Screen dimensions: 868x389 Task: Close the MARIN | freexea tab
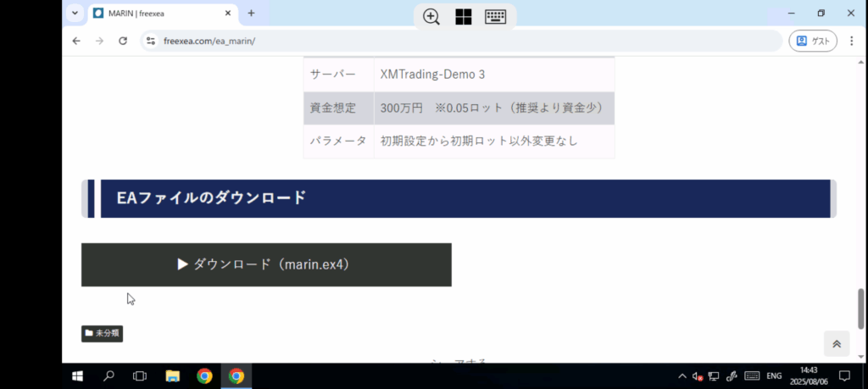coord(228,14)
